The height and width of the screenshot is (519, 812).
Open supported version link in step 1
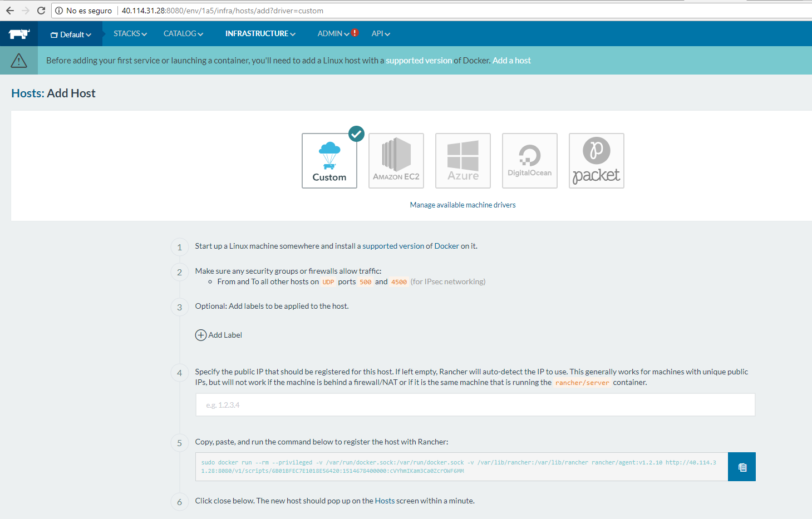(393, 246)
